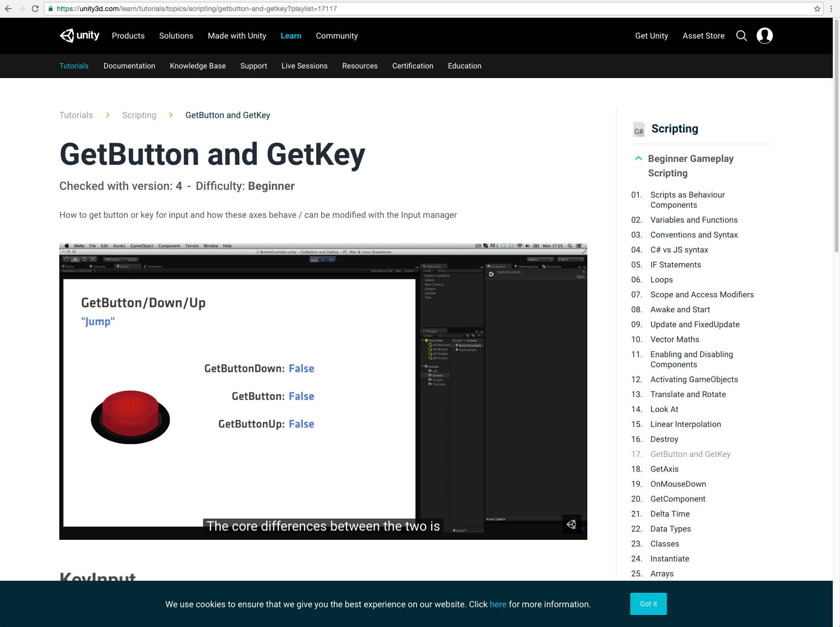Select the Learn navigation item
Viewport: 840px width, 627px height.
point(291,36)
